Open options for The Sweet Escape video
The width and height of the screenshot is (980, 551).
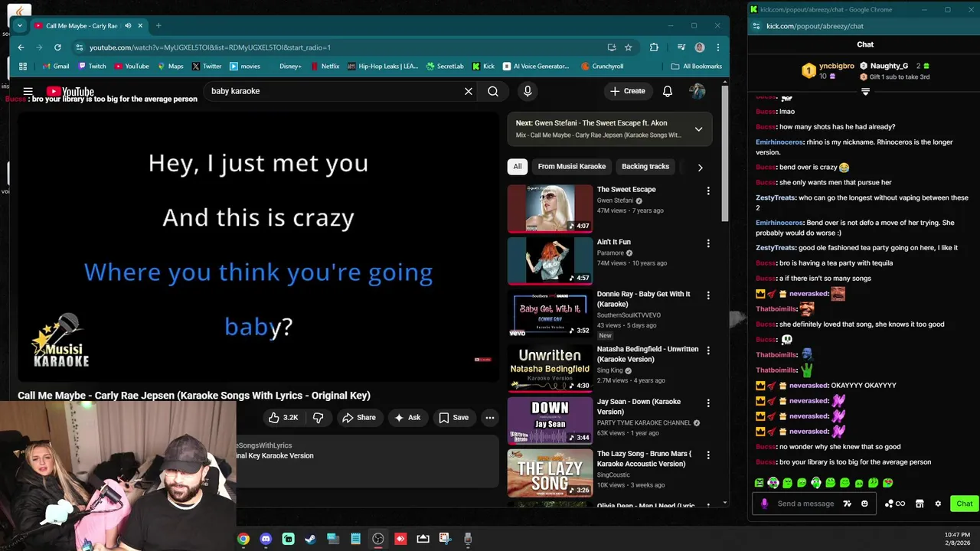point(708,191)
